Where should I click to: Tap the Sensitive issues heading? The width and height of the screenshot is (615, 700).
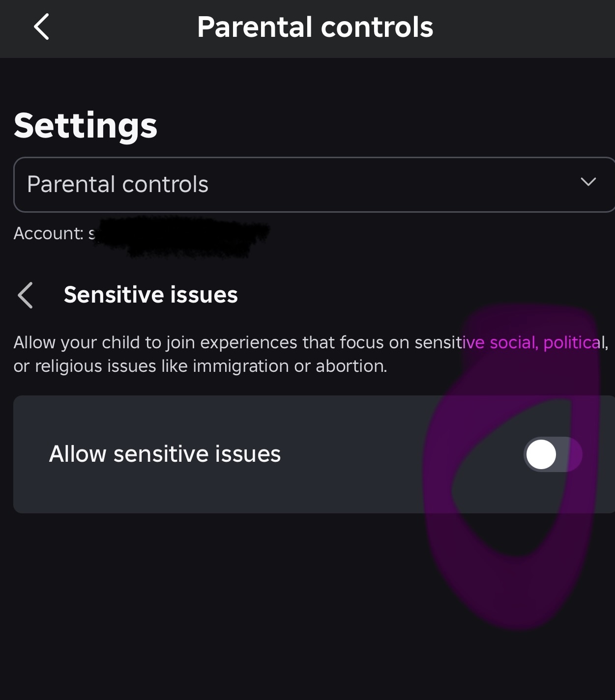coord(150,295)
